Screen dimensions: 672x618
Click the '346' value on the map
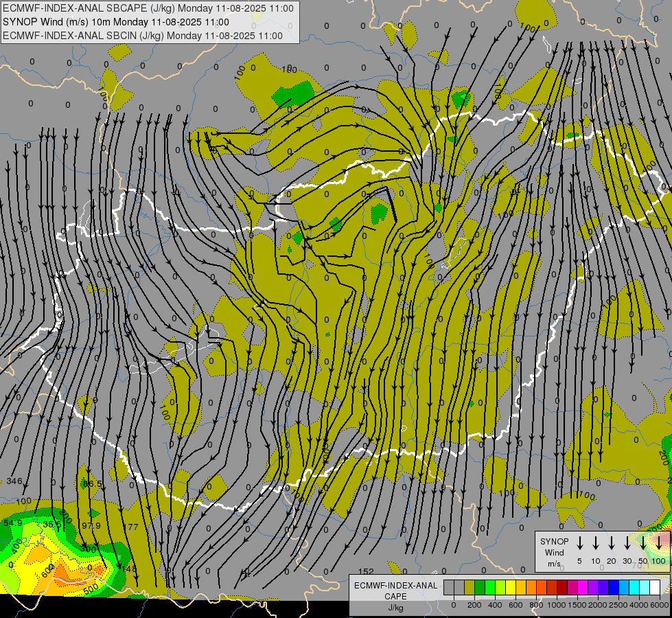pyautogui.click(x=14, y=481)
